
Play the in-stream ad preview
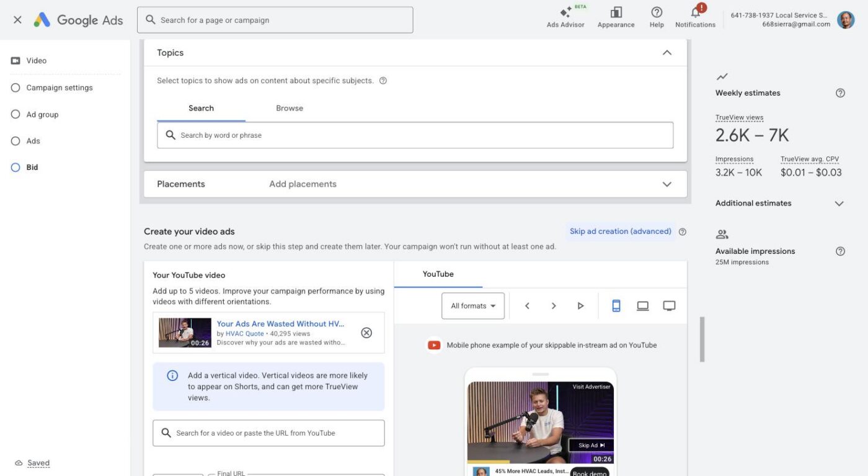pos(580,305)
